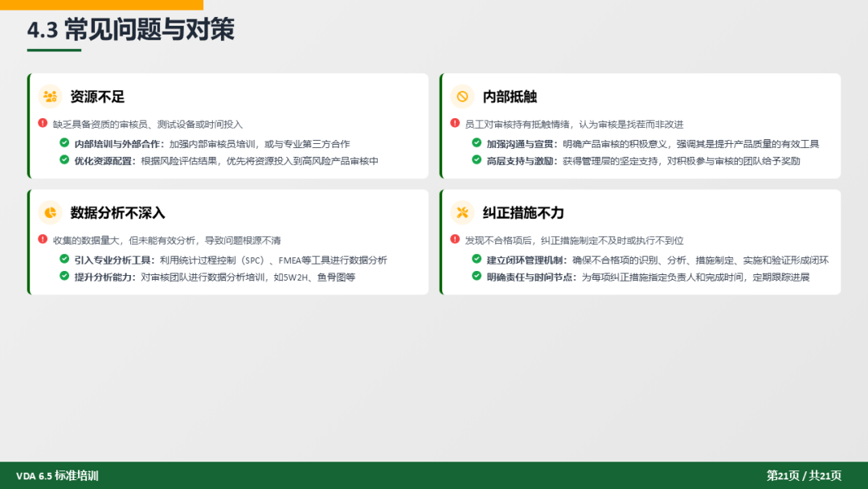Click the orange accent bar at the top
The image size is (868, 489).
(x=101, y=4)
